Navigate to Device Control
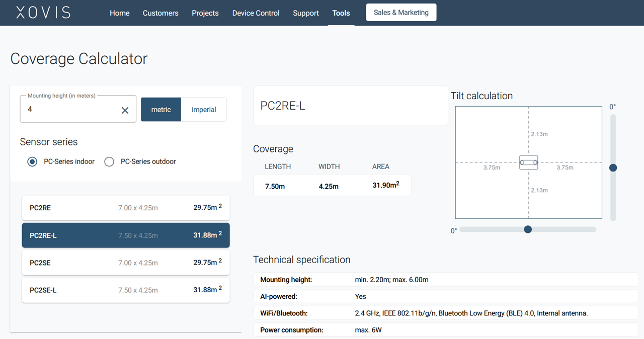The width and height of the screenshot is (644, 339). tap(256, 13)
